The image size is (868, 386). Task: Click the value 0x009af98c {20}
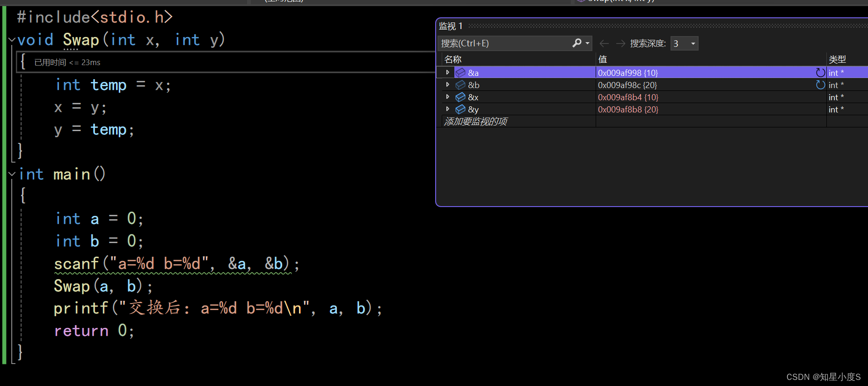pos(627,85)
